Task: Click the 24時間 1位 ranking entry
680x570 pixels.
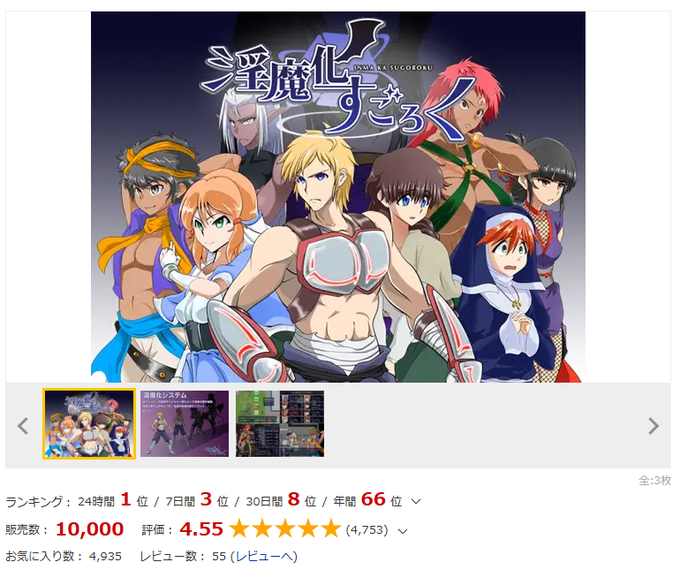Action: click(x=113, y=500)
